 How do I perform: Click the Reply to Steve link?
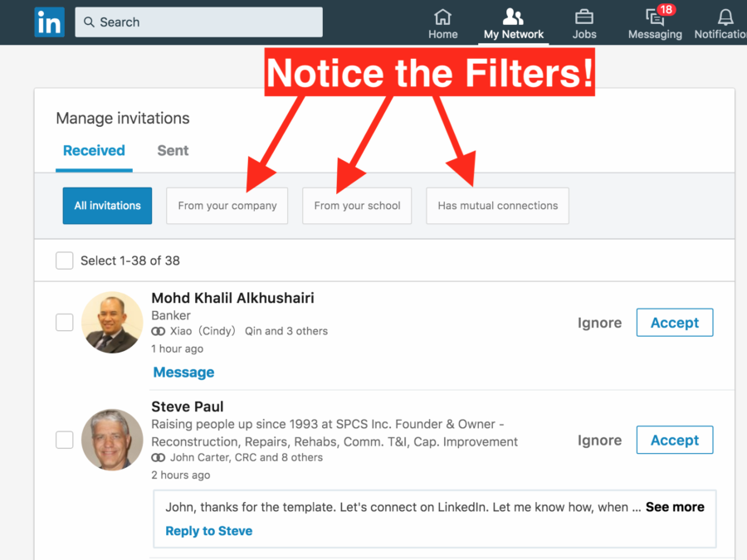click(x=208, y=531)
